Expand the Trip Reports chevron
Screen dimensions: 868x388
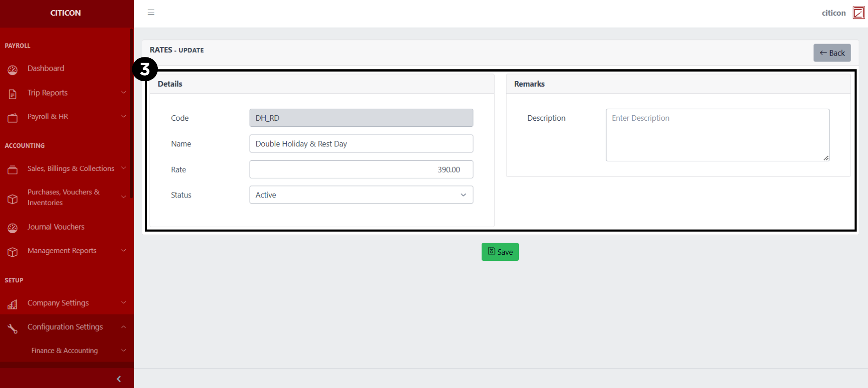point(123,93)
